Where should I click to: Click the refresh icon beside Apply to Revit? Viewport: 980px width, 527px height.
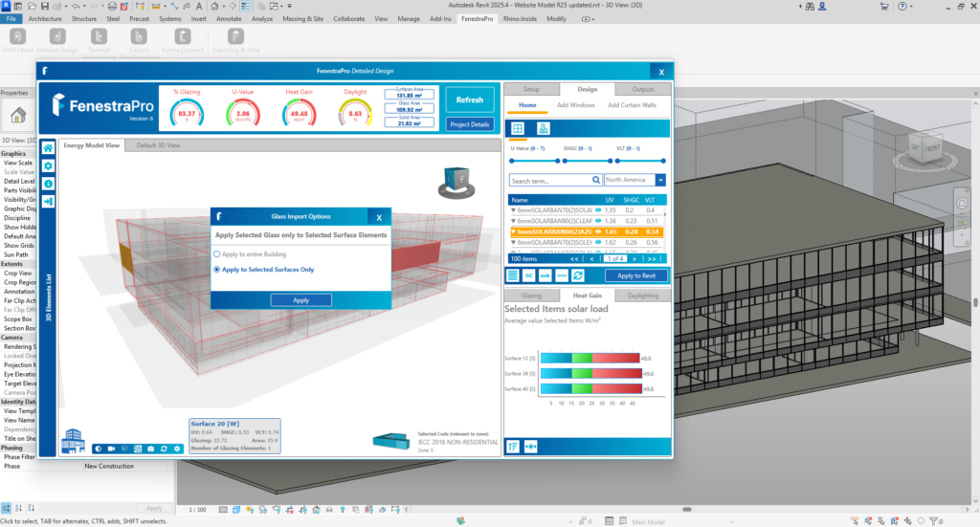[578, 275]
